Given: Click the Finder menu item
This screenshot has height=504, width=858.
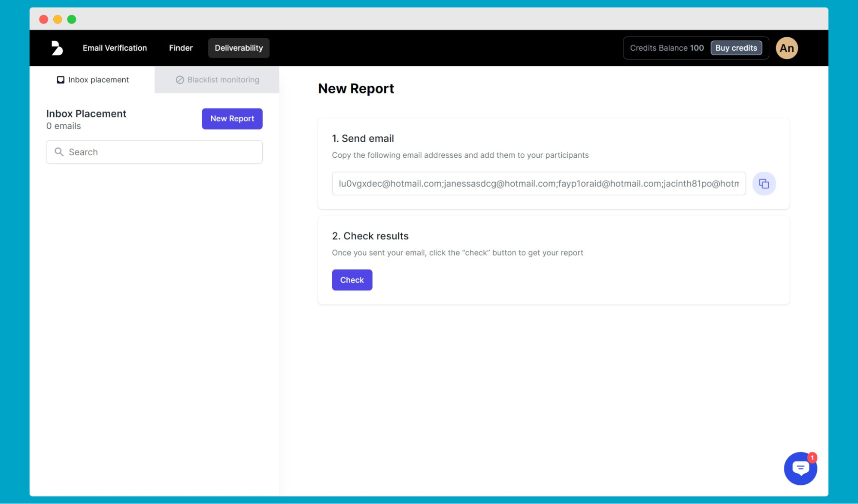Looking at the screenshot, I should 180,48.
